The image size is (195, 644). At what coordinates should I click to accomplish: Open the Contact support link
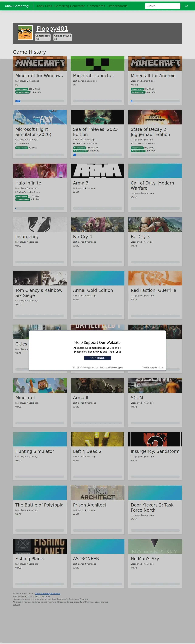click(116, 367)
